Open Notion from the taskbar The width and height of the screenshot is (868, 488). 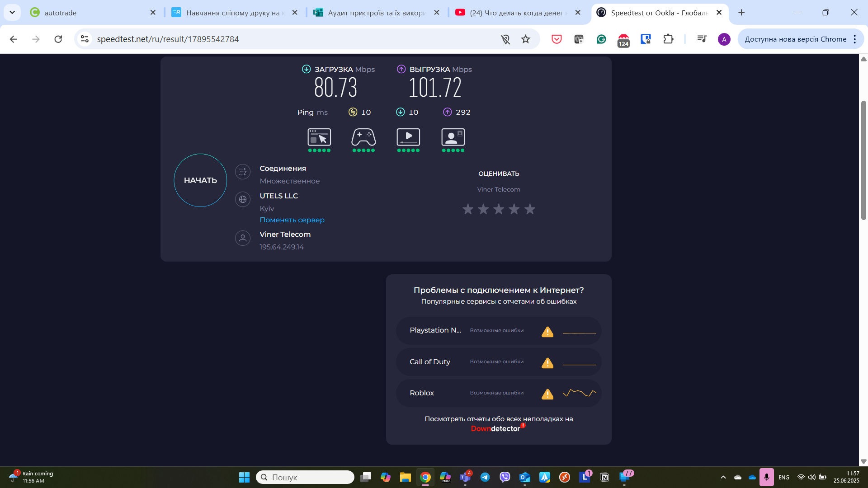604,477
